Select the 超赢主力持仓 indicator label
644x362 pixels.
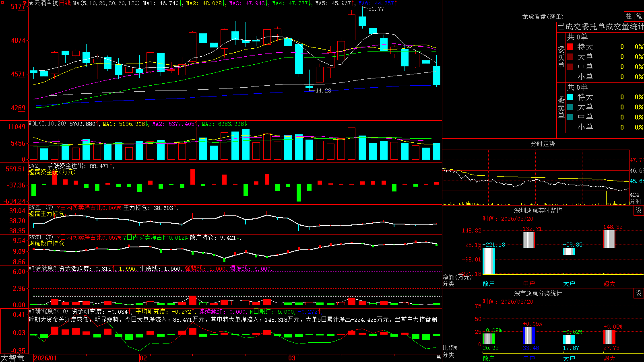pyautogui.click(x=46, y=214)
